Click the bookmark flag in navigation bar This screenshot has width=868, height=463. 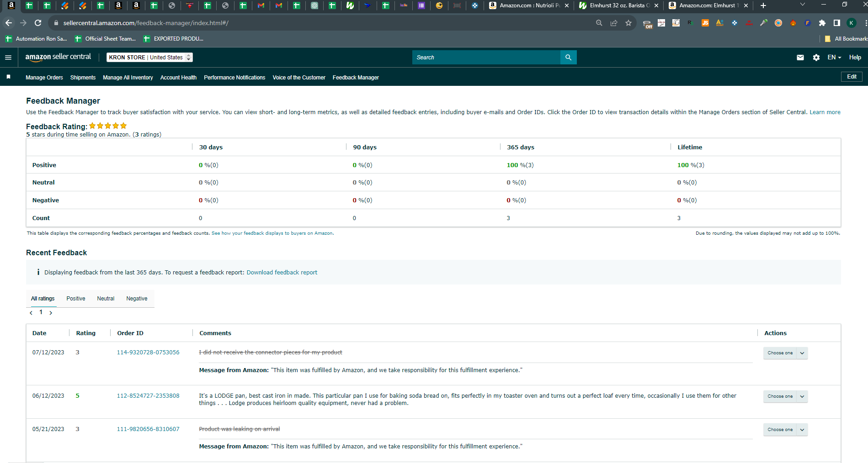click(x=9, y=77)
